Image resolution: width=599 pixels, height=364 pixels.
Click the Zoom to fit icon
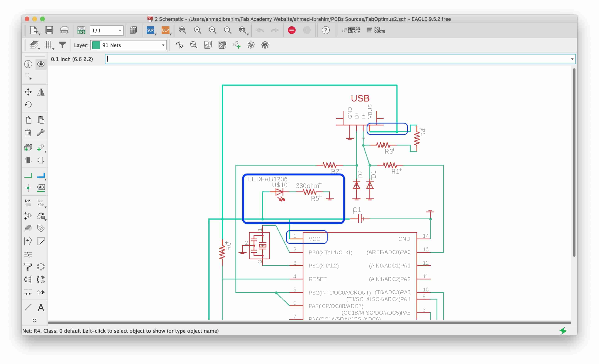click(182, 30)
